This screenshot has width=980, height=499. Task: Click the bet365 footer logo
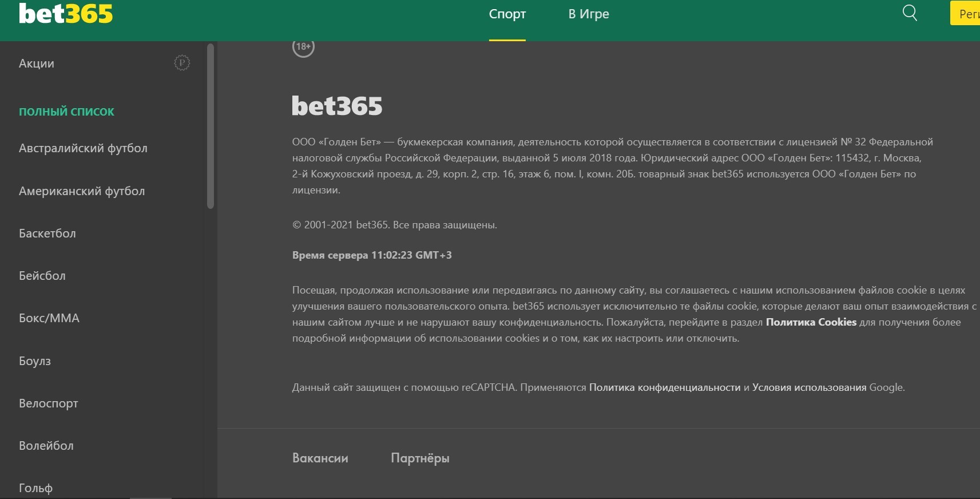point(337,106)
